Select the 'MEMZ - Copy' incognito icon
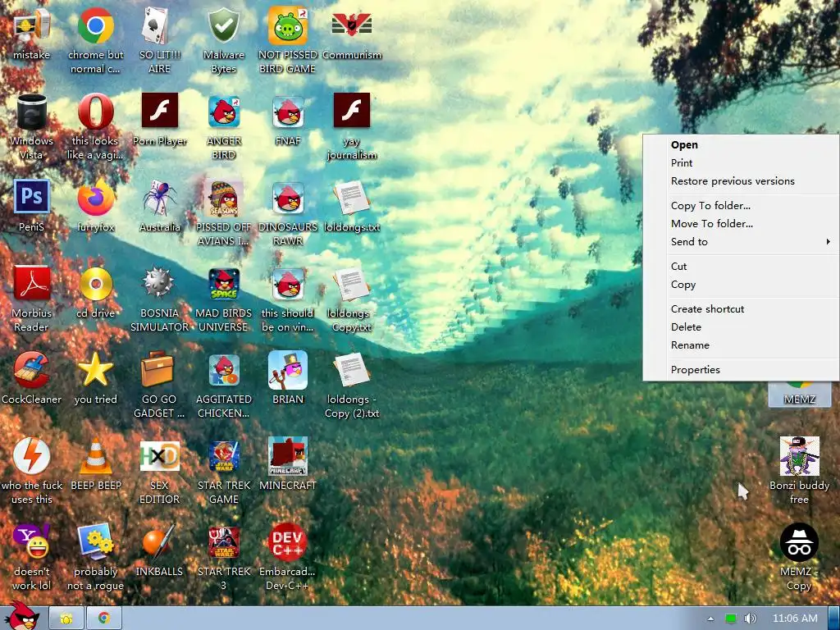 (x=799, y=557)
